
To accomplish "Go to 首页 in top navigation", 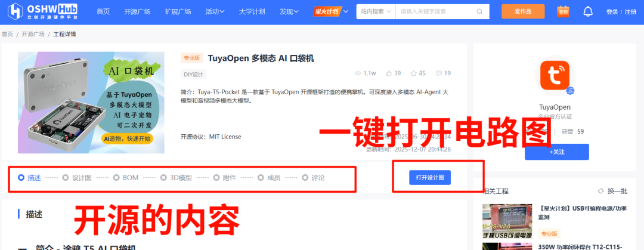I will pos(103,11).
